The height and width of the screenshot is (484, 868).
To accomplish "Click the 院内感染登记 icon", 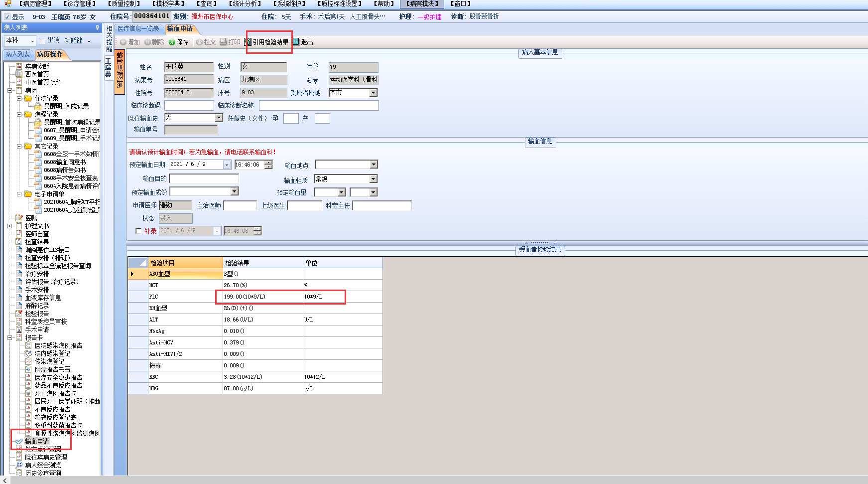I will coord(28,353).
